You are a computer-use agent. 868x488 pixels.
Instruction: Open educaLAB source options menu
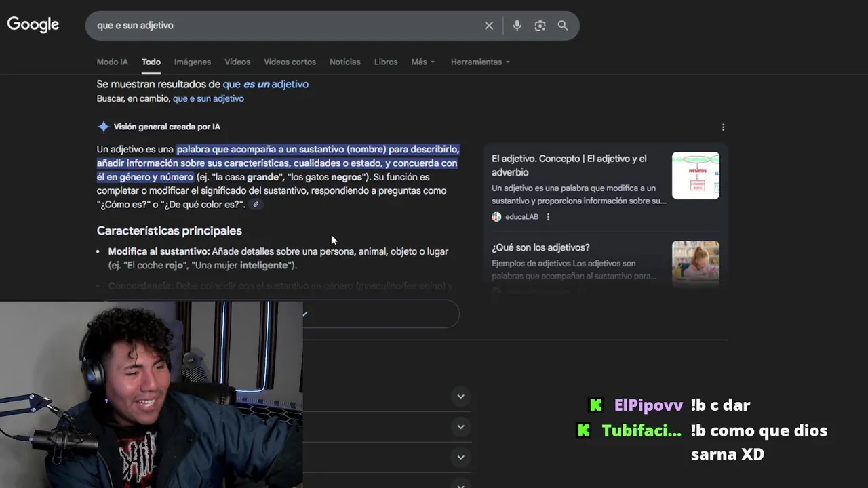pyautogui.click(x=548, y=217)
